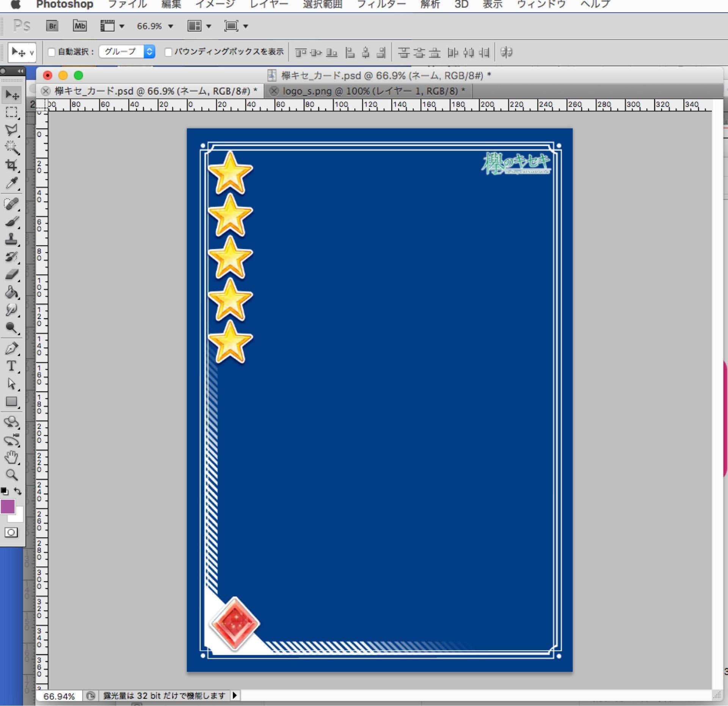Distribute top edges of layers

pyautogui.click(x=404, y=52)
